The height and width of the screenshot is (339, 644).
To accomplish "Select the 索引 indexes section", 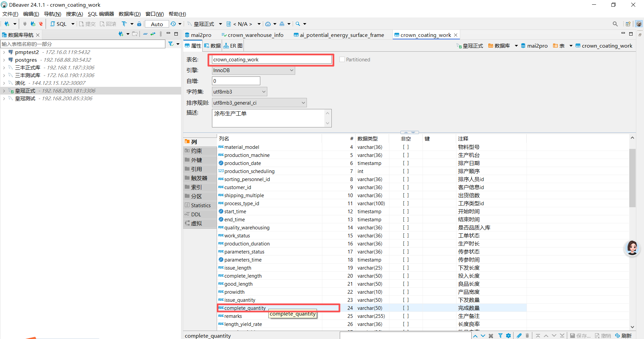I will click(x=200, y=187).
